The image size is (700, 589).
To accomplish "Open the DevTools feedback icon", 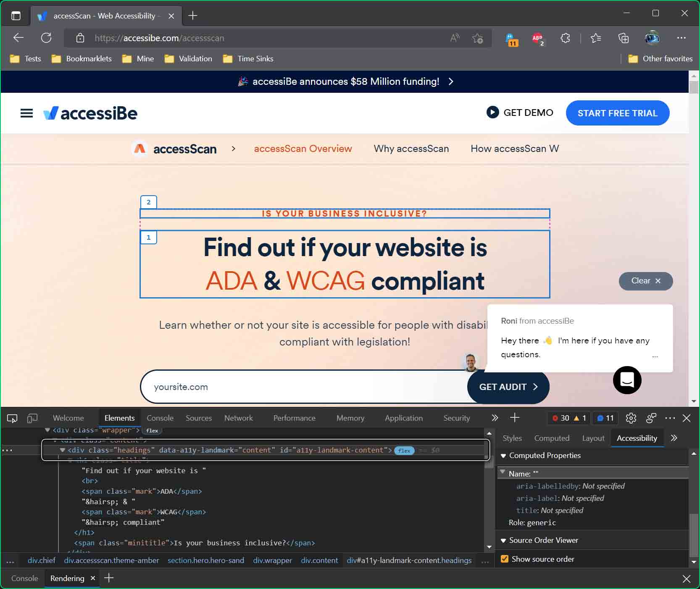I will coord(651,418).
